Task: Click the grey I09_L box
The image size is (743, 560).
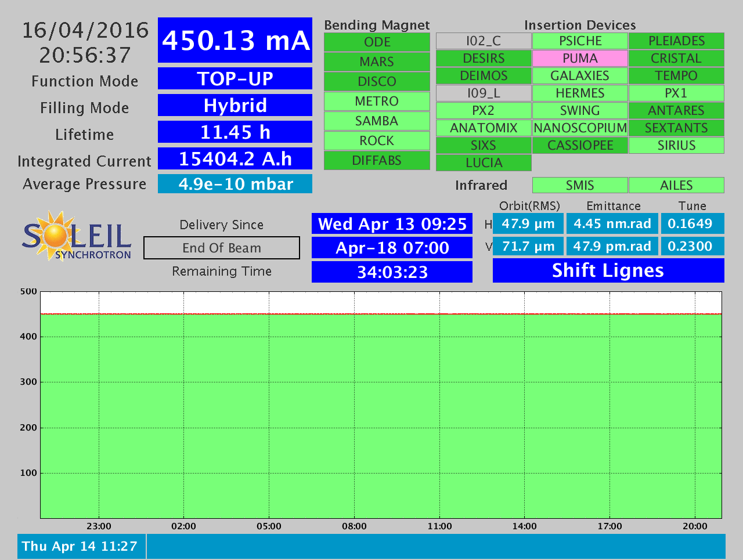Action: coord(484,93)
